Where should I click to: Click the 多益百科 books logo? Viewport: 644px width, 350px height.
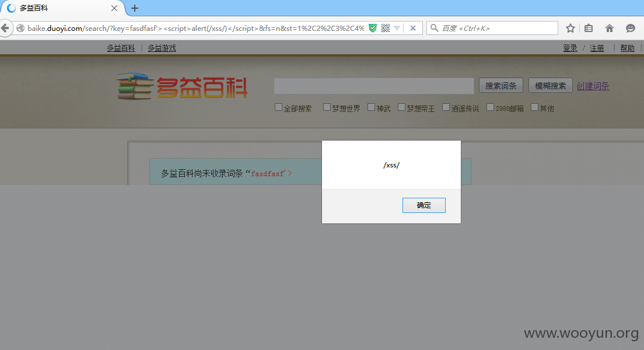182,86
